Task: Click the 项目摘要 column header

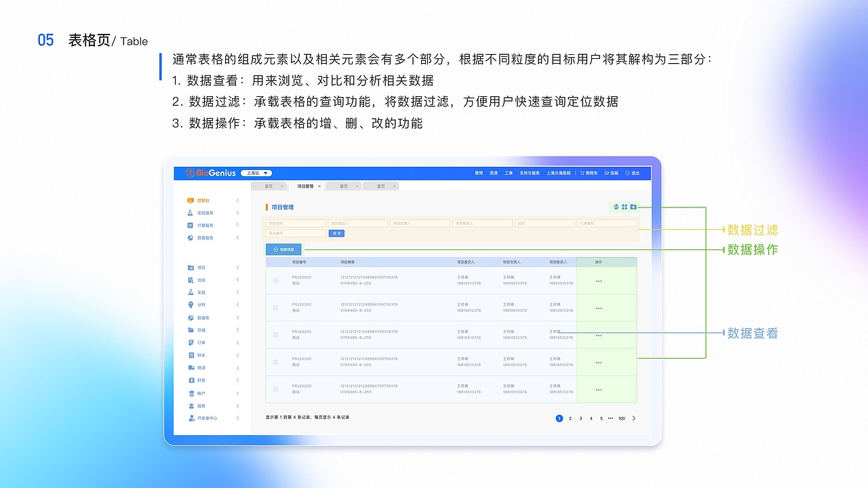Action: point(348,262)
